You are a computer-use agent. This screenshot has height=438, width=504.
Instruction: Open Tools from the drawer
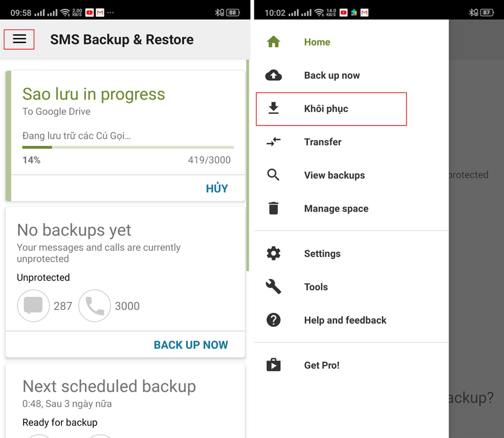(351, 287)
